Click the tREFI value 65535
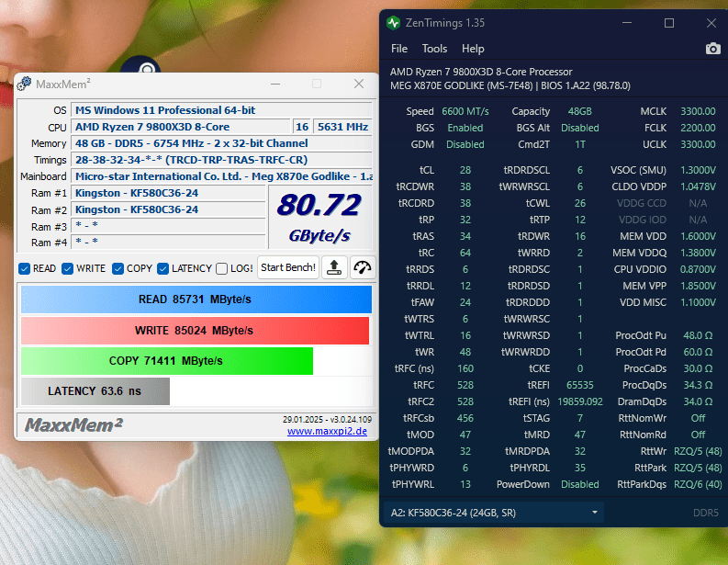728x565 pixels. click(580, 385)
